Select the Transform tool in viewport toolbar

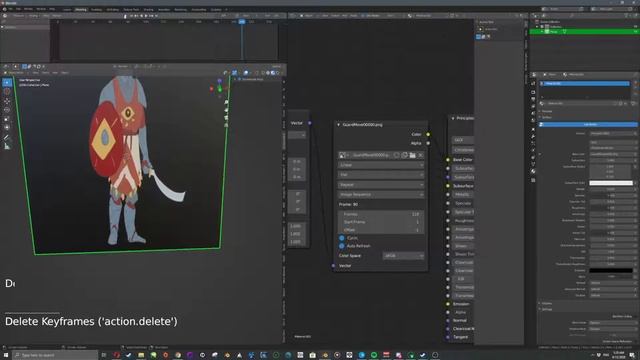pyautogui.click(x=7, y=127)
